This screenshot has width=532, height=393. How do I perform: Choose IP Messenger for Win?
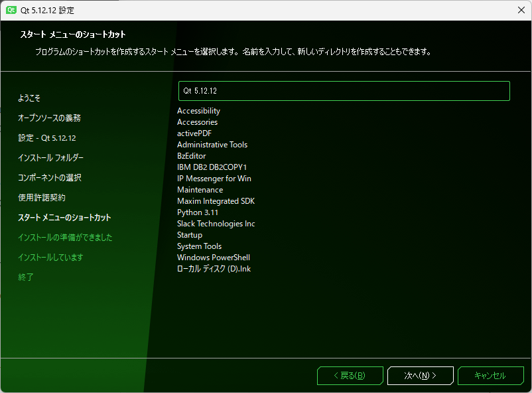click(x=214, y=179)
